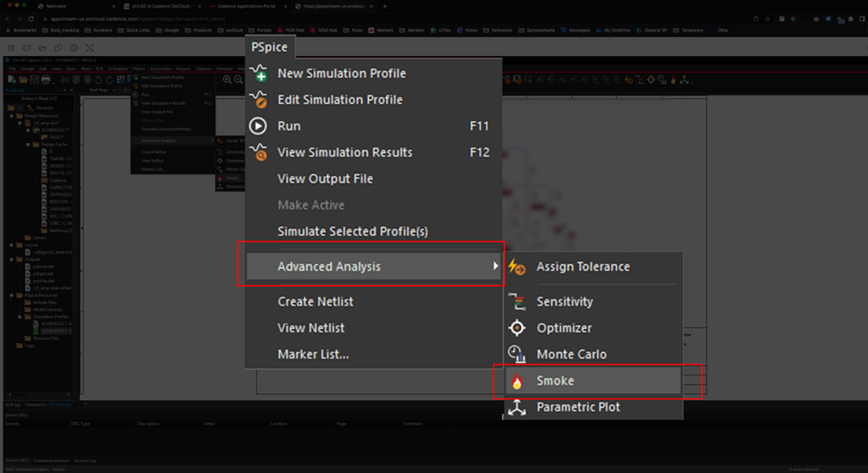Click Edit Simulation Profile icon in menu

259,99
